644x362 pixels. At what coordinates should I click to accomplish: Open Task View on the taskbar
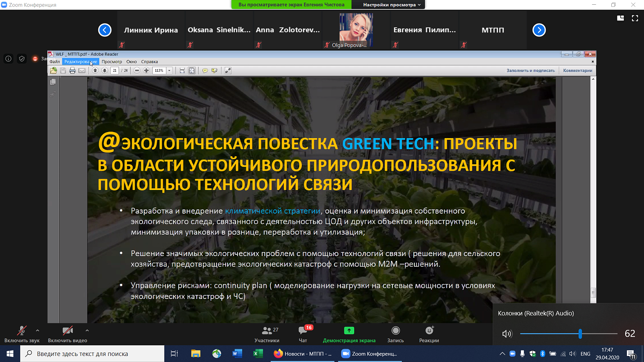tap(174, 354)
